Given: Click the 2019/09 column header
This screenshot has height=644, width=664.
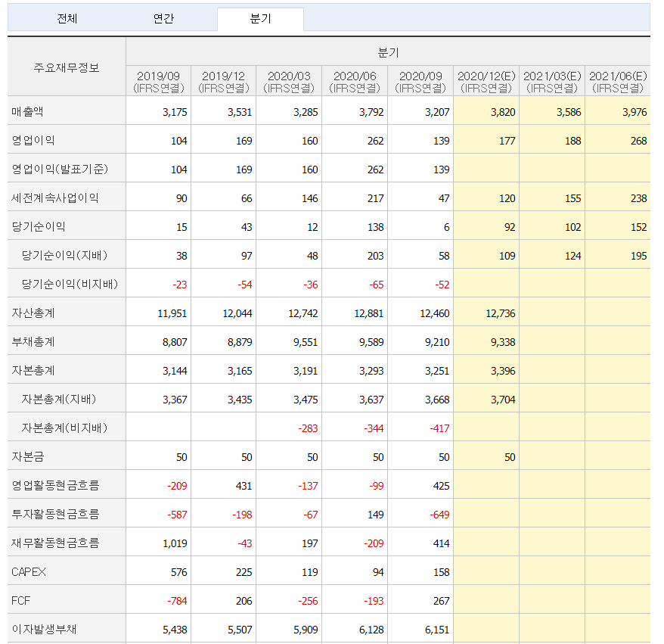Looking at the screenshot, I should [x=158, y=81].
